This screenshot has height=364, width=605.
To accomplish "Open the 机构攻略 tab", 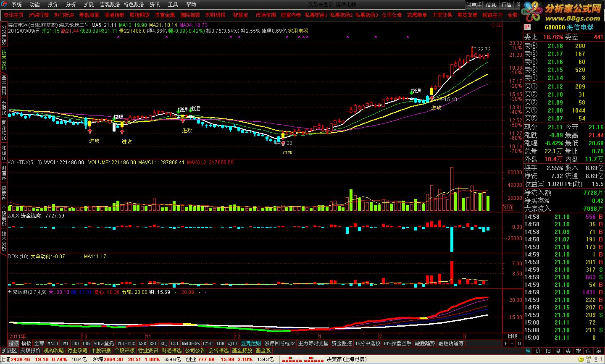I will pos(54,350).
